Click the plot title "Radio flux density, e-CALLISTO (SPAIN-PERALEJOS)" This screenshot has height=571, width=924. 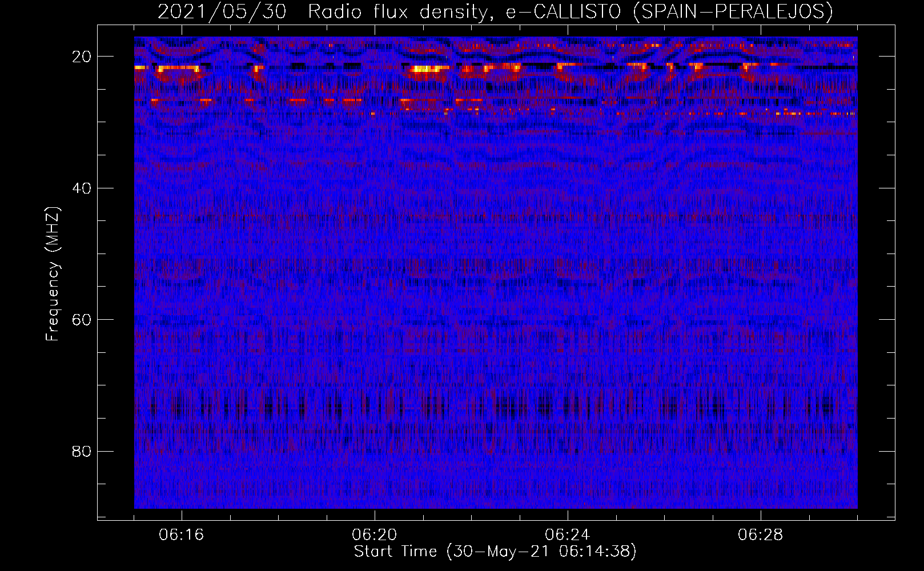click(x=571, y=11)
